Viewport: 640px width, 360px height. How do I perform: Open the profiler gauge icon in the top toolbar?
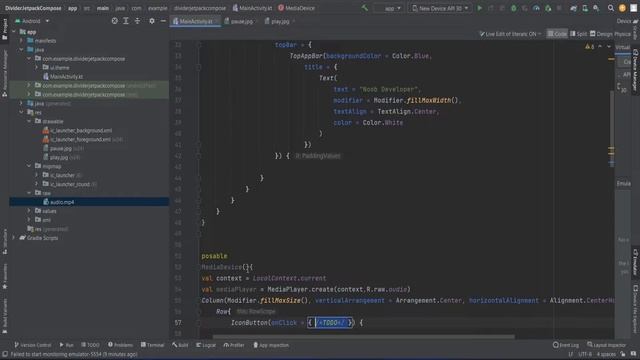[536, 8]
